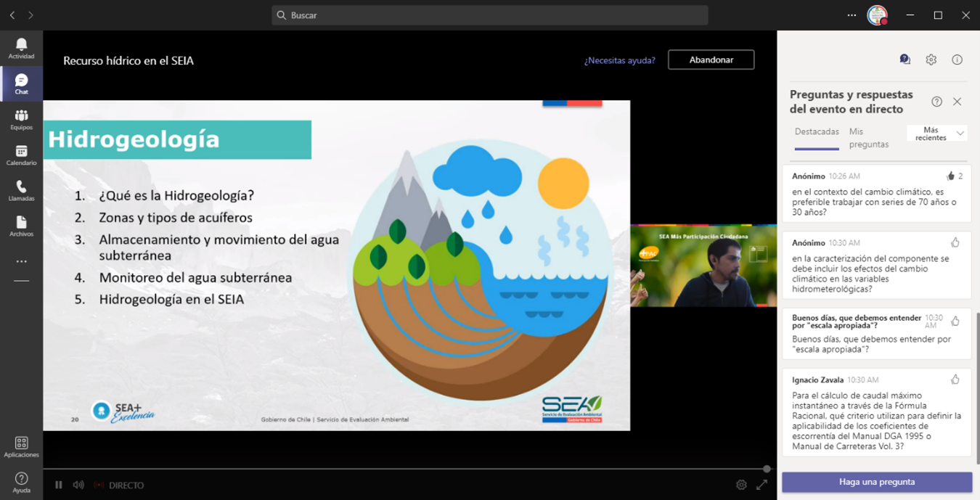
Task: Open the settings and more menu in title bar
Action: 852,15
